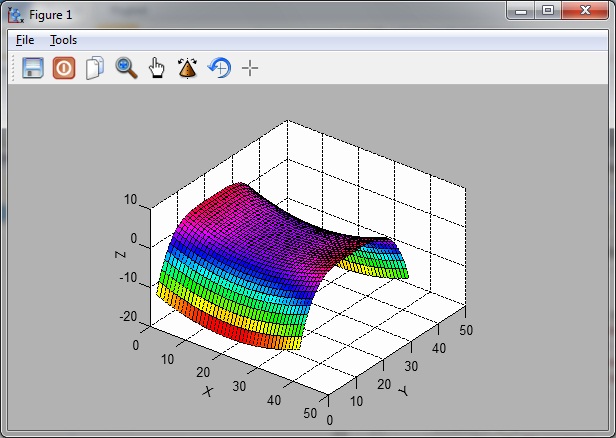This screenshot has width=616, height=438.
Task: Click the Save figure floppy disk icon
Action: coord(33,68)
